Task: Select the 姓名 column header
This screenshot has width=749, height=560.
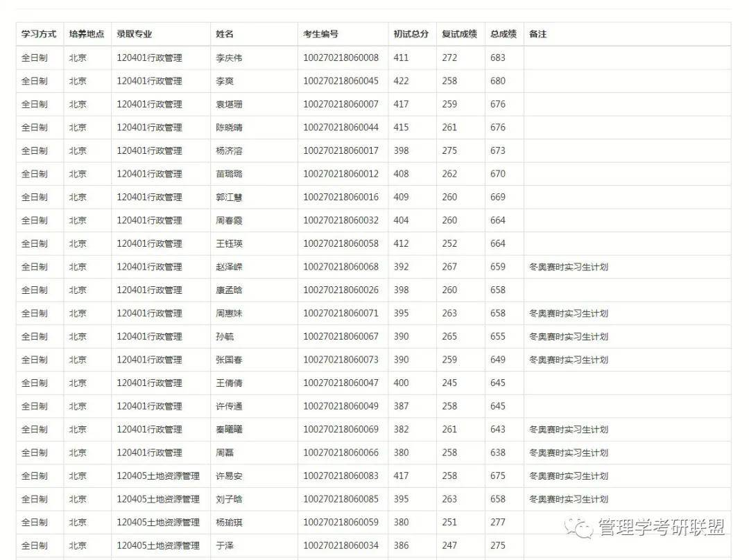Action: coord(225,34)
